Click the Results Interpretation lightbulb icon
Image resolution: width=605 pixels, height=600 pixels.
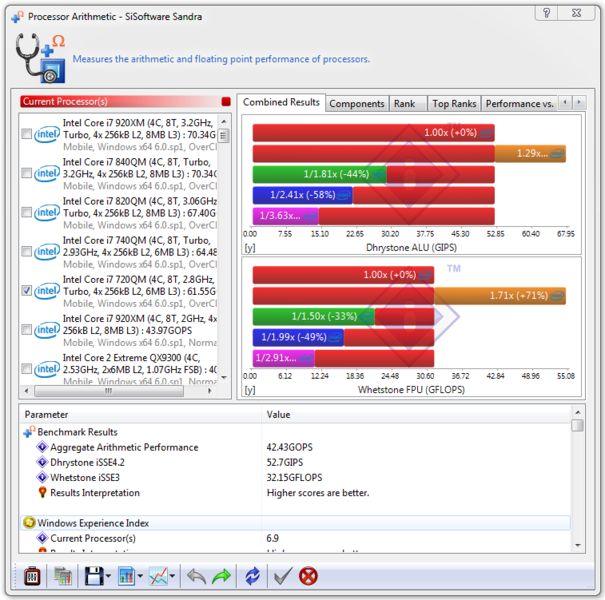tap(42, 492)
